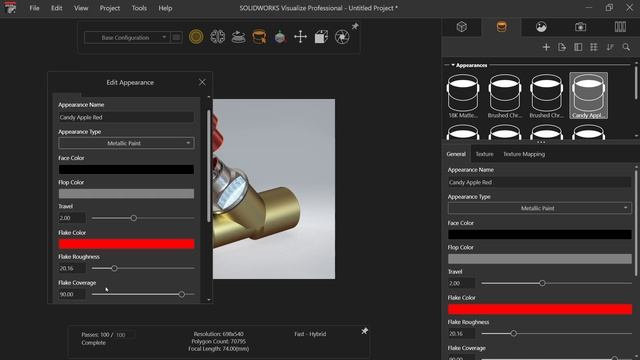Switch to grid view icon

click(x=594, y=47)
